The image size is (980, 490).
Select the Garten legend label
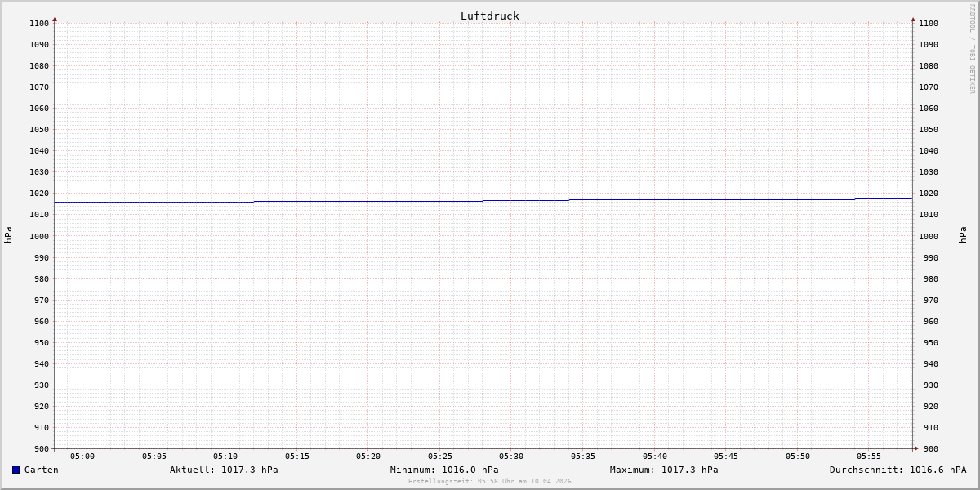pyautogui.click(x=41, y=470)
